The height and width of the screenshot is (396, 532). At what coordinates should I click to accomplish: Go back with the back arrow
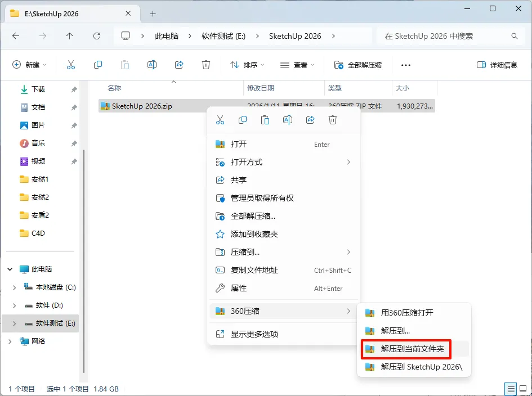[16, 36]
